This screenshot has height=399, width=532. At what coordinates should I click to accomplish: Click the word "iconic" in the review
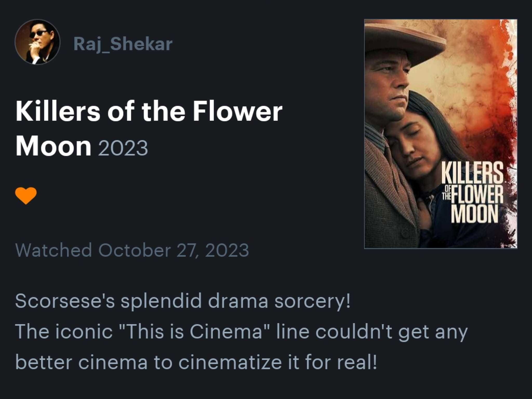pyautogui.click(x=84, y=332)
